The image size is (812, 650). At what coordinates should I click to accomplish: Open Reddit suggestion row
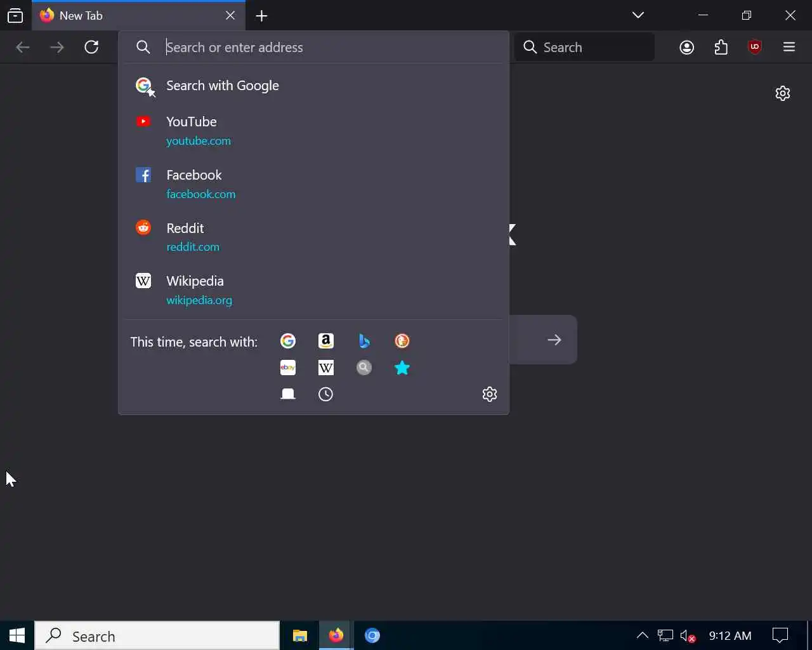coord(313,237)
